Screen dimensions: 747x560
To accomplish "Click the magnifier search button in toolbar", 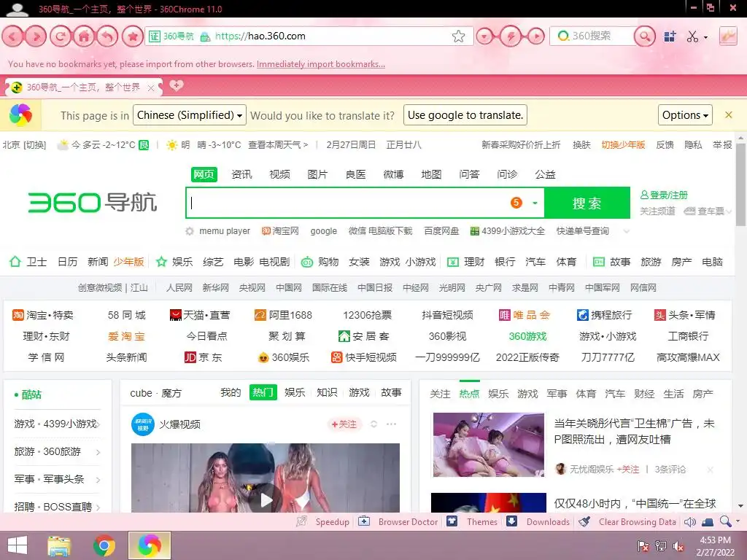I will pos(645,36).
